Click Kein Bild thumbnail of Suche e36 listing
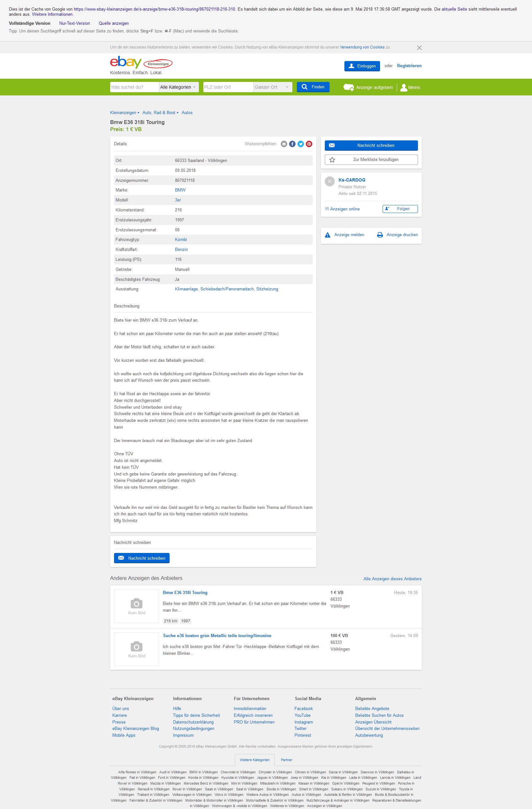This screenshot has width=532, height=809. (136, 649)
